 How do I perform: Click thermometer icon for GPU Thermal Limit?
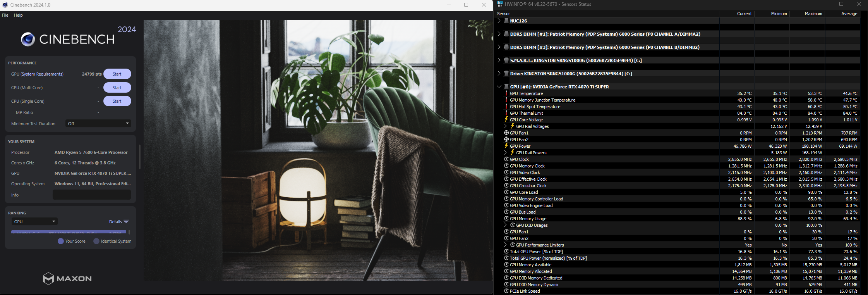click(506, 113)
